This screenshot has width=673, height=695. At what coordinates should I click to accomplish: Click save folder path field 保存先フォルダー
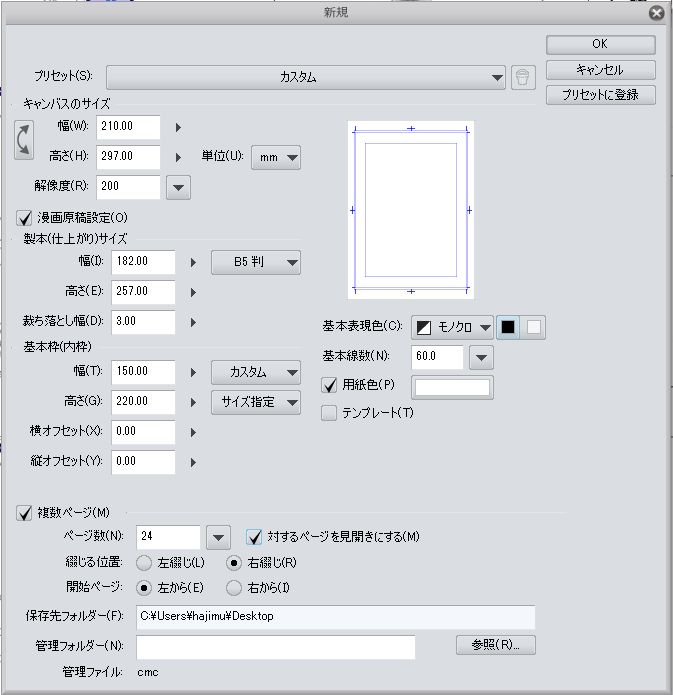point(336,617)
